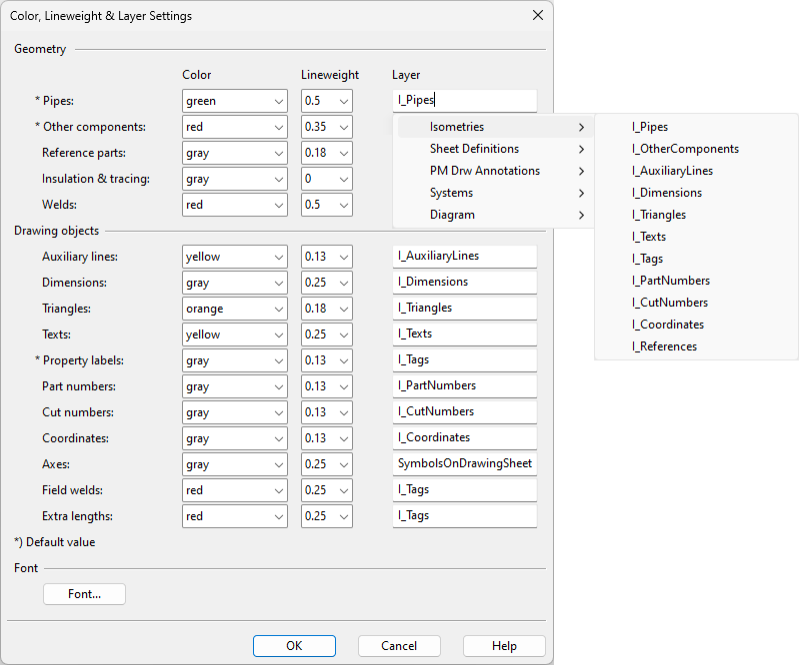This screenshot has width=799, height=665.
Task: Open Help for this dialog
Action: coord(504,646)
